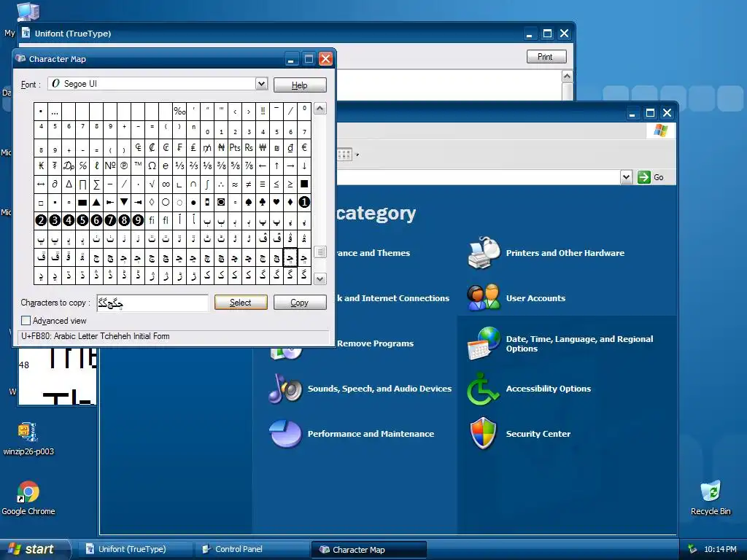Select the Rs rupee character
The image size is (747, 560).
coord(249,147)
